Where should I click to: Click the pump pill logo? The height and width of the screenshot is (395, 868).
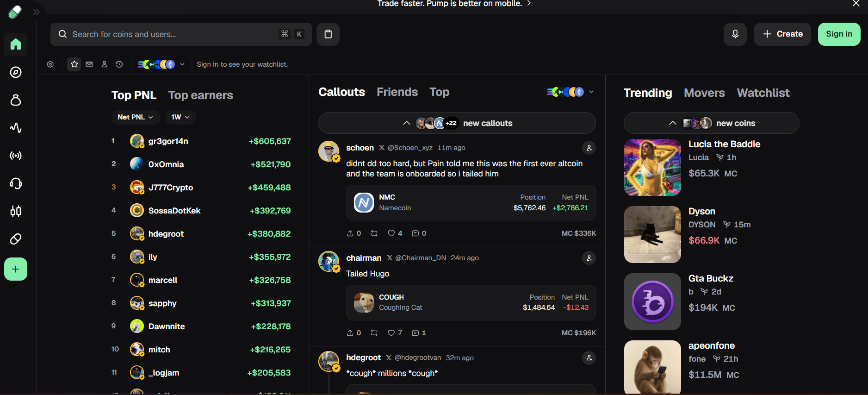[15, 12]
